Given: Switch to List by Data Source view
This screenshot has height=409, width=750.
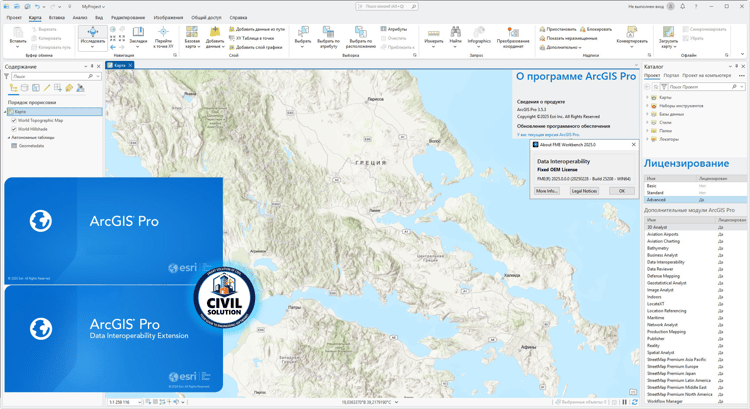Looking at the screenshot, I should coord(24,88).
